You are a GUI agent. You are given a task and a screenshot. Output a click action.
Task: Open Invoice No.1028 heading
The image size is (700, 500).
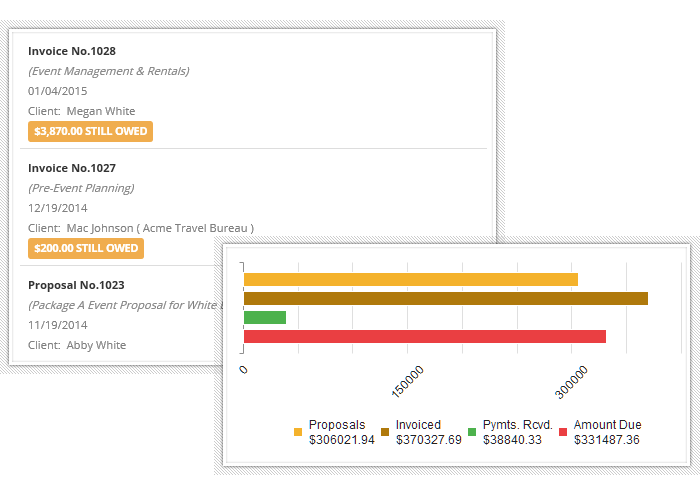71,51
